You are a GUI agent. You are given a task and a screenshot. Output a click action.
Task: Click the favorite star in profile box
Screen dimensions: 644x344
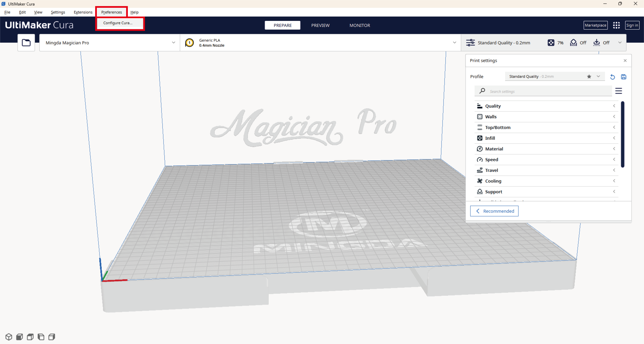(x=589, y=76)
